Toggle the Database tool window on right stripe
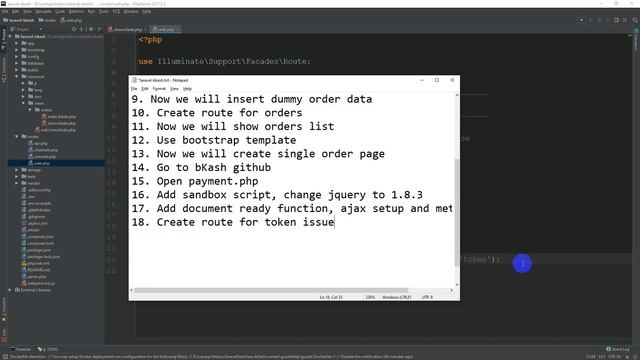This screenshot has width=640, height=360. point(636,40)
